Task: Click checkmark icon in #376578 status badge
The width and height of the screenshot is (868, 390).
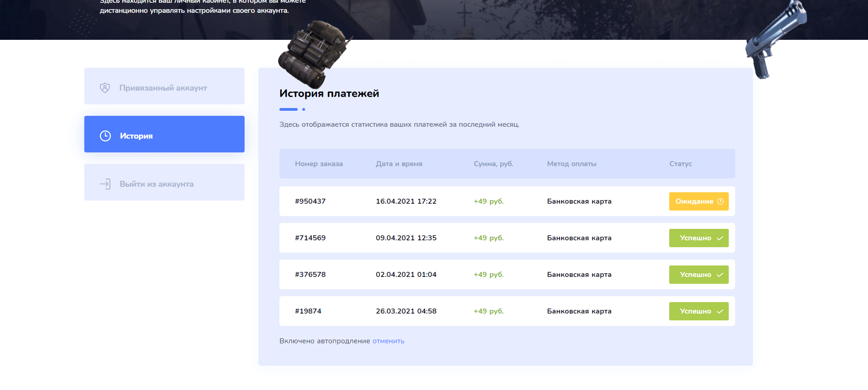Action: pos(720,275)
